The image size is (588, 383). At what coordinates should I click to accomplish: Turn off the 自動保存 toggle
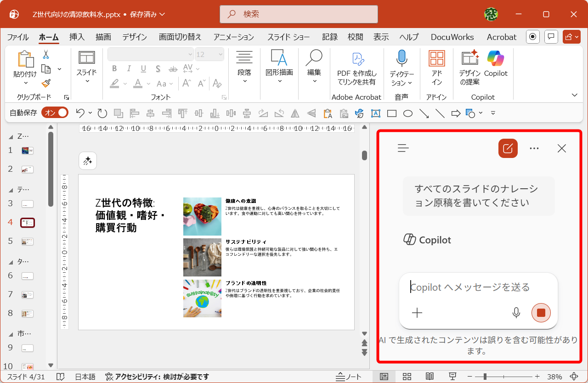pos(55,112)
